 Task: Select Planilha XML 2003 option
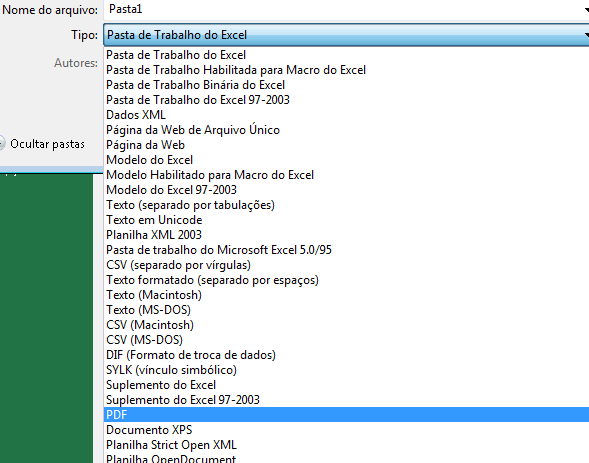click(x=346, y=235)
